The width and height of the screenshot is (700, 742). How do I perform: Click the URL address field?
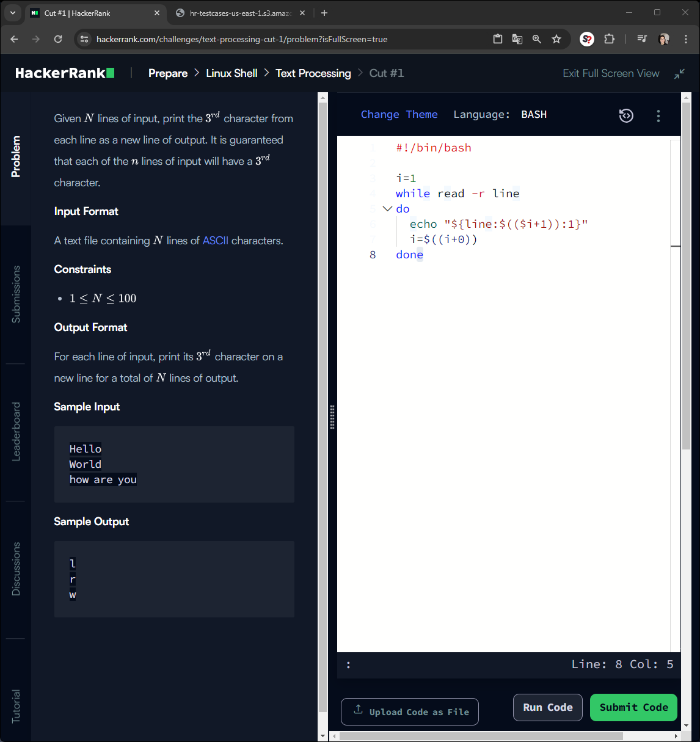[242, 39]
